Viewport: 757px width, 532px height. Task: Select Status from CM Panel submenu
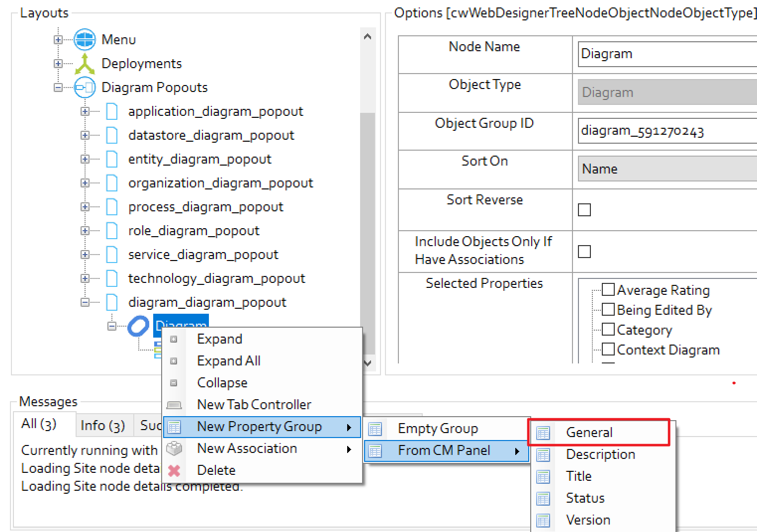(603, 499)
